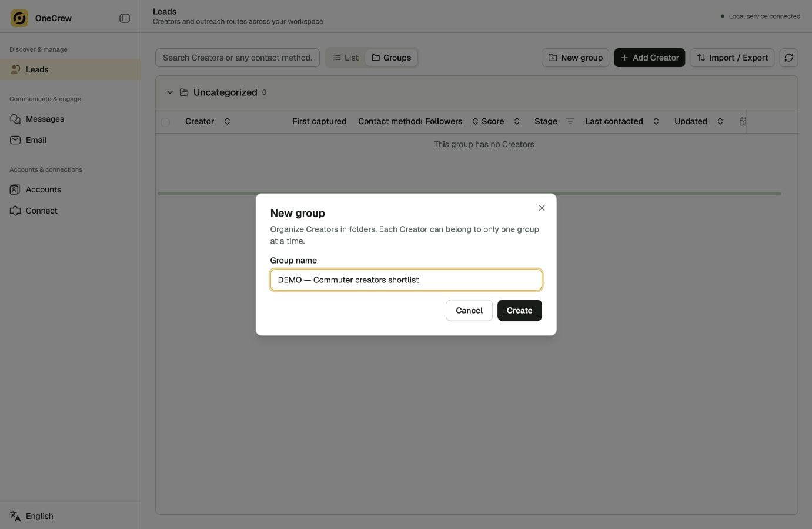Image resolution: width=812 pixels, height=529 pixels.
Task: Create the new group
Action: point(520,311)
